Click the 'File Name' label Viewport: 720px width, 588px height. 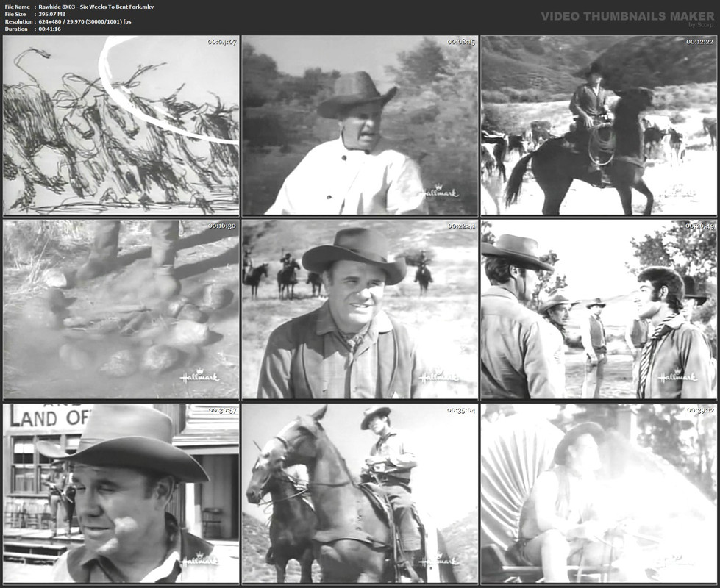click(x=18, y=7)
